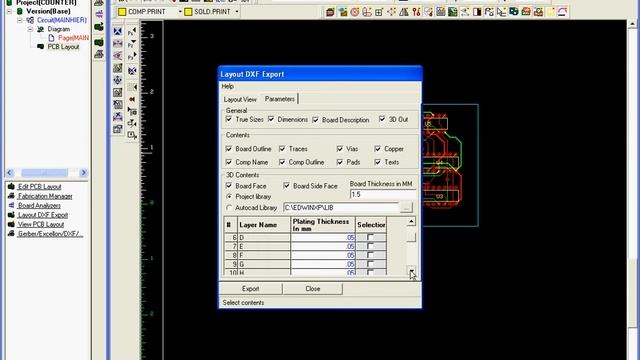Collapse the Diagram tree node
Screen dimensions: 640x360
(x=30, y=29)
